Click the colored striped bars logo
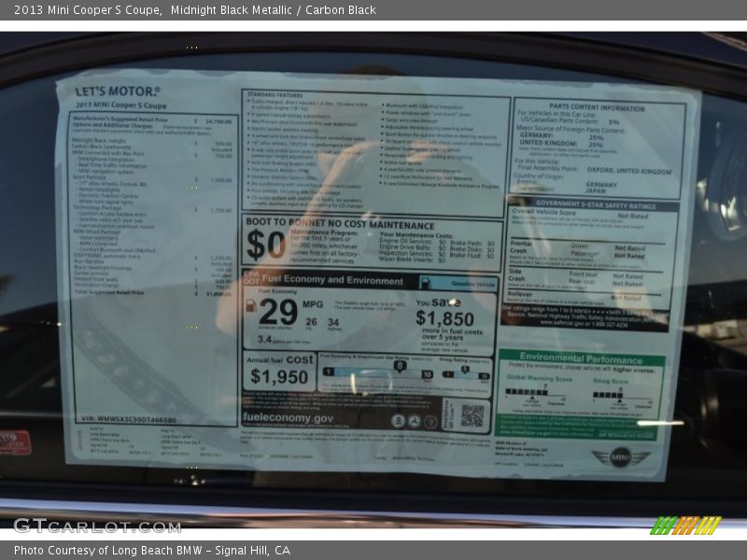747x560 pixels. [686, 525]
